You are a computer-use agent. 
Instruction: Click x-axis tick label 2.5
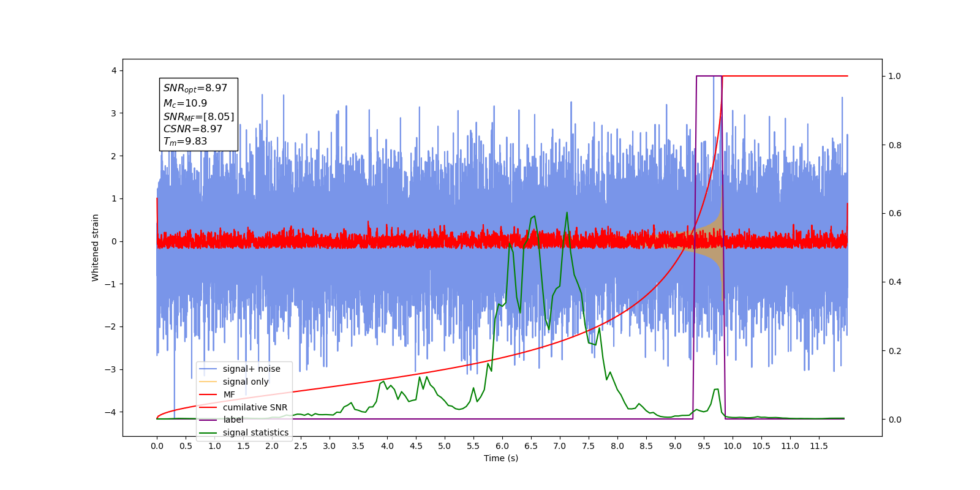pyautogui.click(x=301, y=446)
